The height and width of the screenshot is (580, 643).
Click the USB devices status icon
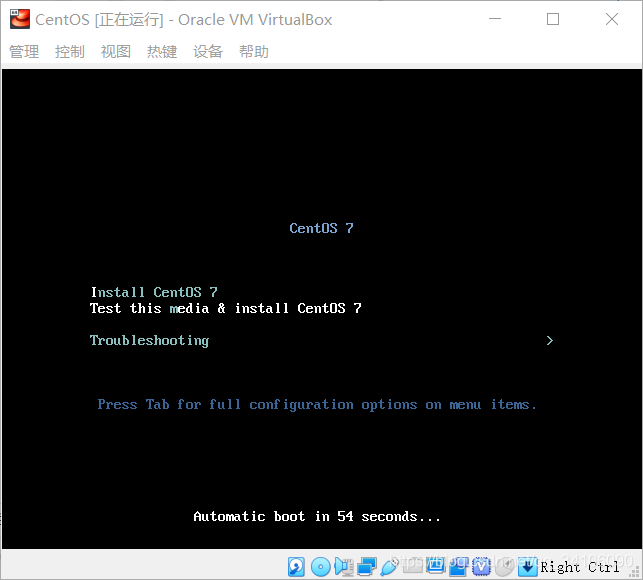coord(390,567)
